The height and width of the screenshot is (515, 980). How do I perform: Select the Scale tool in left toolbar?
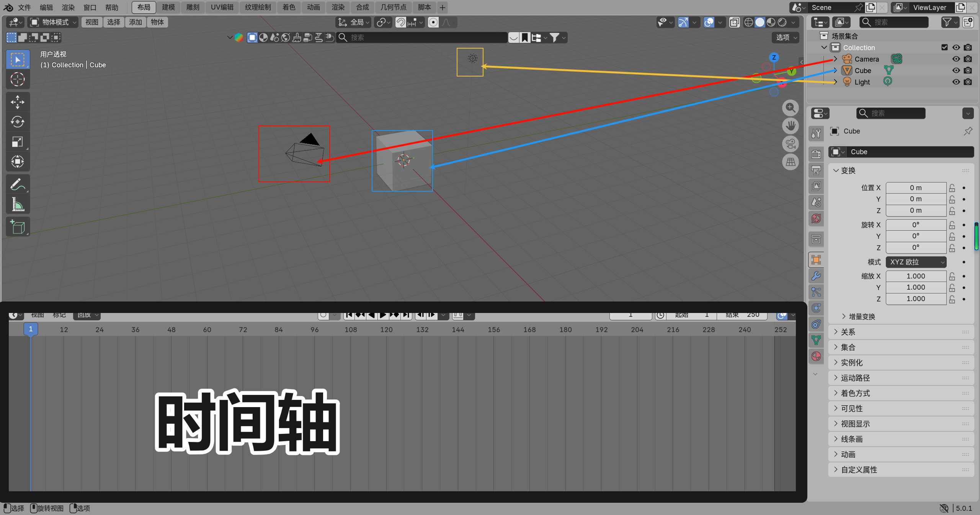[17, 142]
